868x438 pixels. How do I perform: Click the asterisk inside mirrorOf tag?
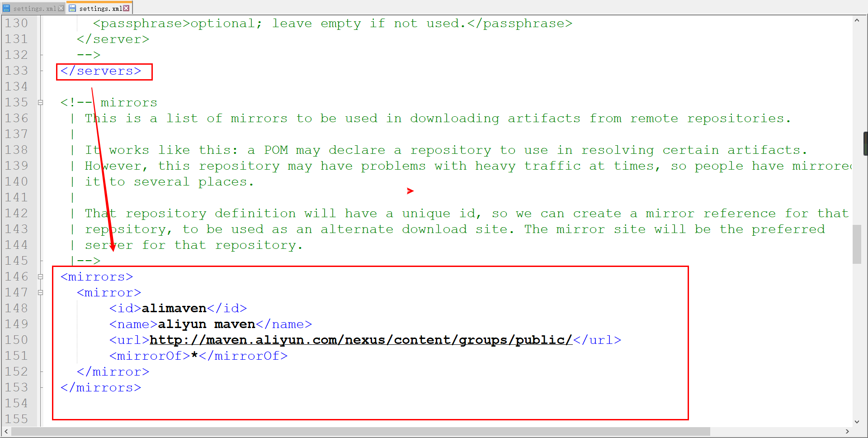[x=194, y=355]
